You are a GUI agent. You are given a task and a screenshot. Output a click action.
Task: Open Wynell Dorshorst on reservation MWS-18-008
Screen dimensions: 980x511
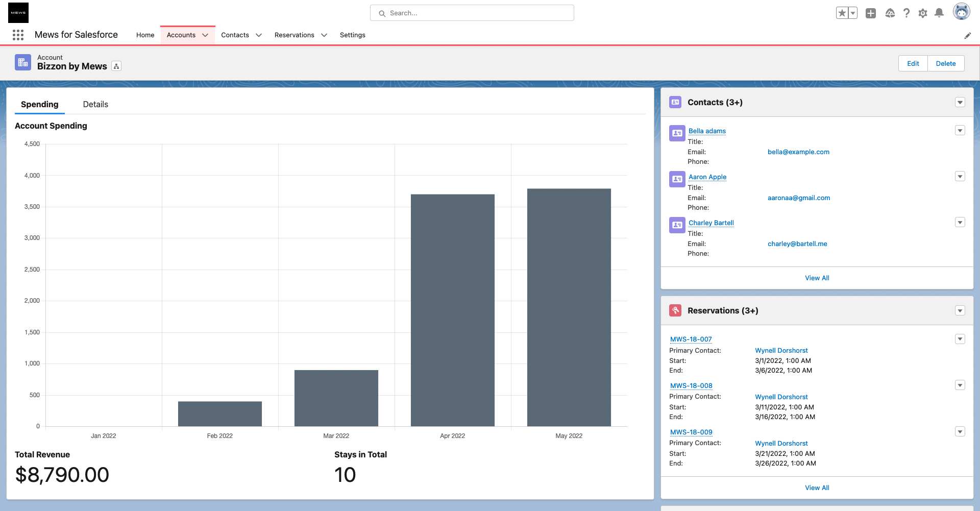pyautogui.click(x=781, y=397)
